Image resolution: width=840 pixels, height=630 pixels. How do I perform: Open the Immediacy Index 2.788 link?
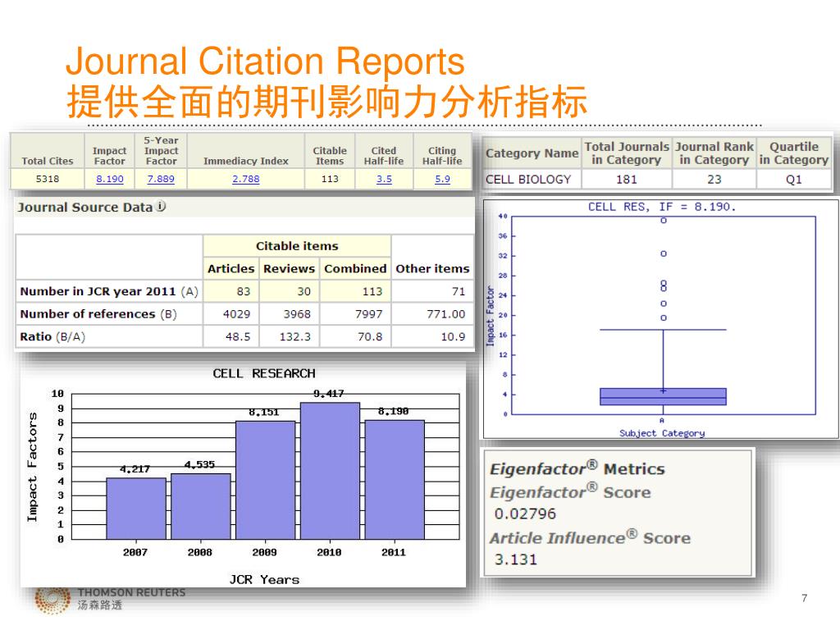click(245, 179)
